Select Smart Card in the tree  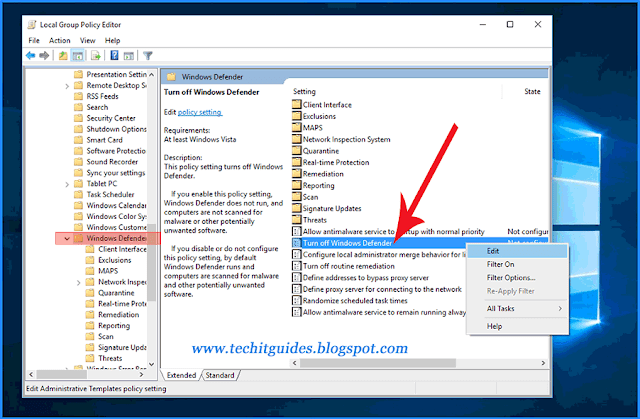click(x=98, y=140)
